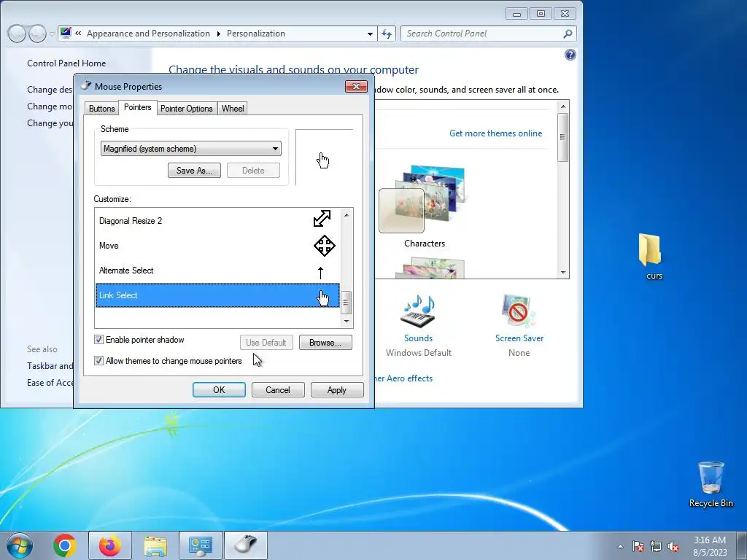Select the Move pointer row
This screenshot has width=747, height=560.
217,246
